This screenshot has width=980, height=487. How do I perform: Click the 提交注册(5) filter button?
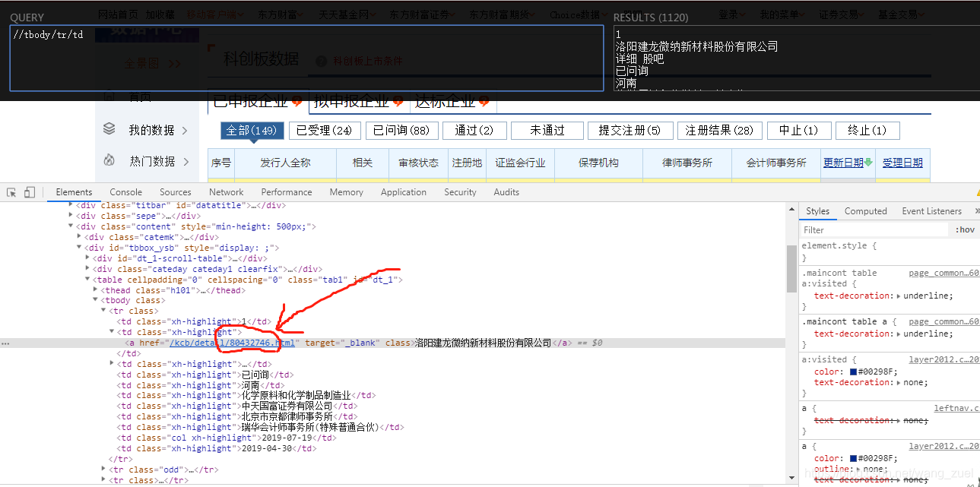(x=630, y=131)
